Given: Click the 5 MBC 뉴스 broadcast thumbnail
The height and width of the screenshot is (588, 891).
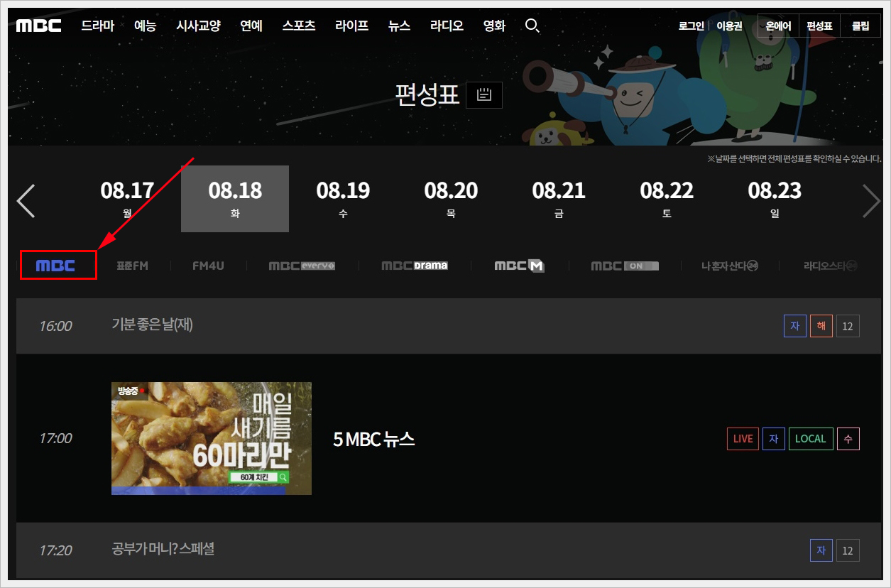Looking at the screenshot, I should click(x=212, y=438).
